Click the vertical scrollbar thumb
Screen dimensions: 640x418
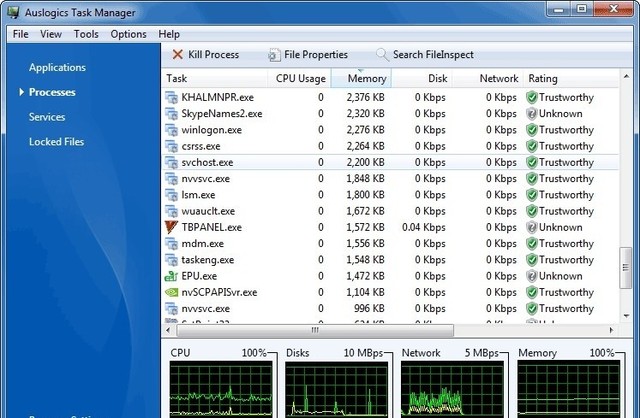coord(626,268)
